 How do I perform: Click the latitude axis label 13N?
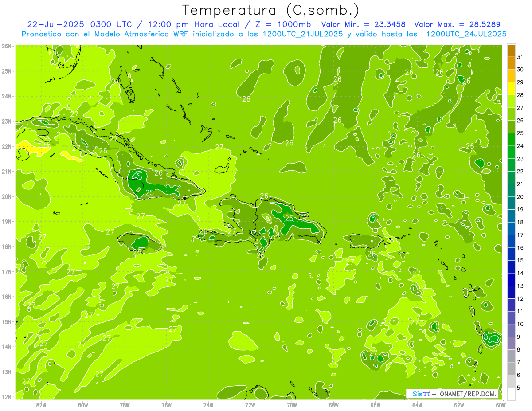(6, 372)
